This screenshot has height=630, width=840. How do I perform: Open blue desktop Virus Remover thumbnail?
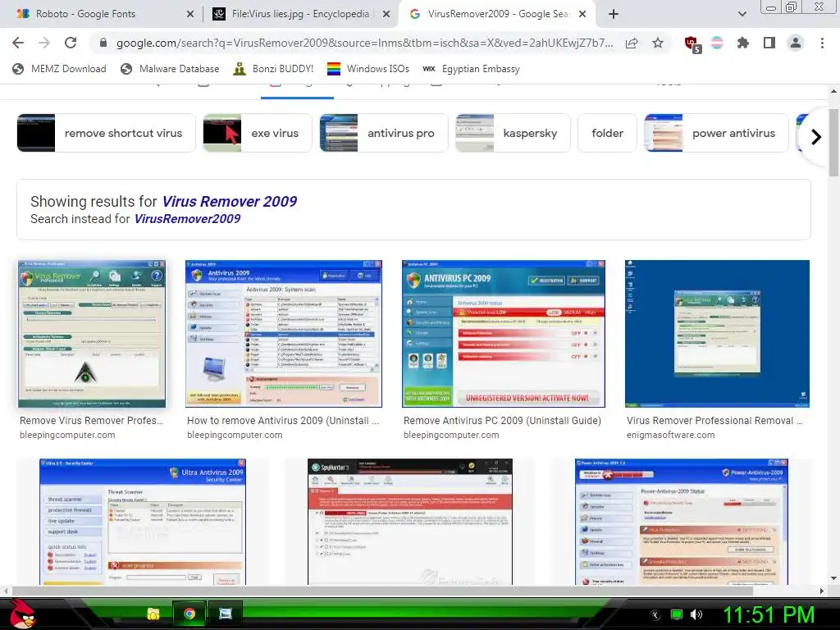tap(717, 334)
